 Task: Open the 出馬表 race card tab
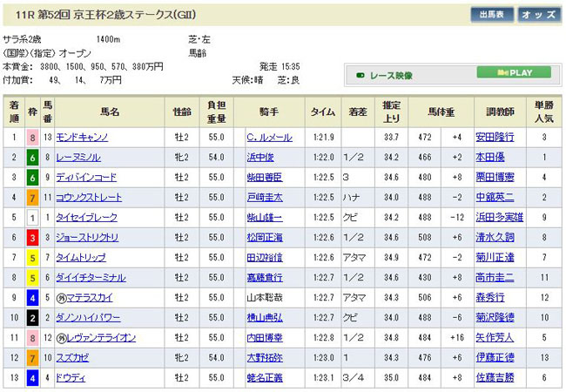(x=492, y=15)
